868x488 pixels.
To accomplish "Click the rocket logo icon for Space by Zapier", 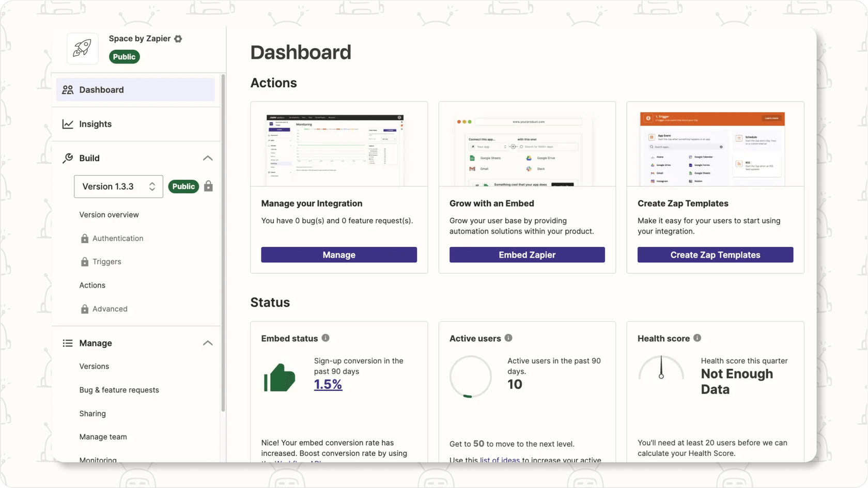I will pyautogui.click(x=82, y=48).
